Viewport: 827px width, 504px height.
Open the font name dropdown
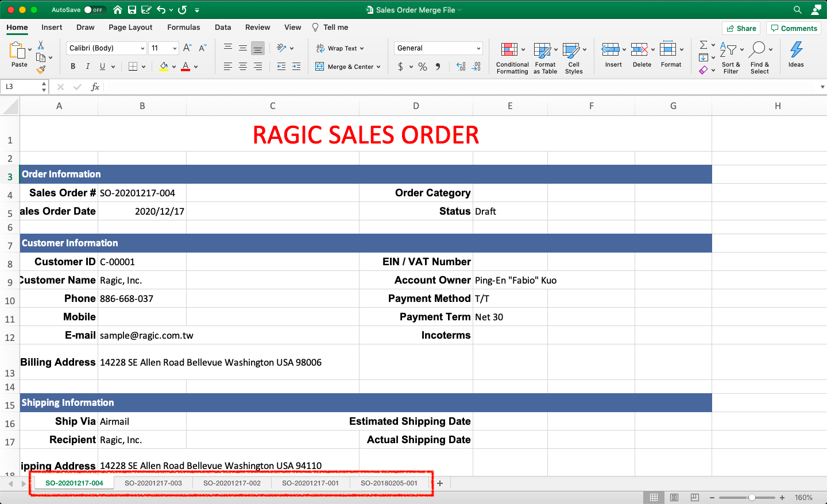(143, 48)
